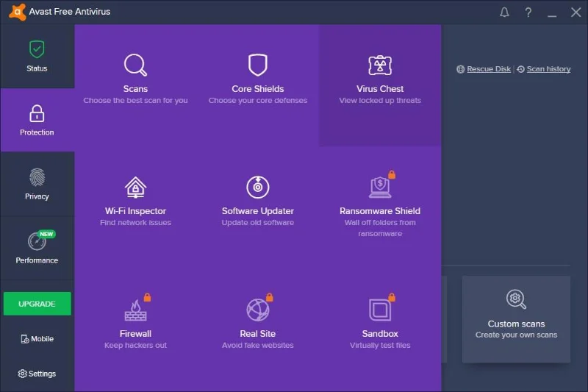Image resolution: width=588 pixels, height=392 pixels.
Task: Click the NEW badge on Performance
Action: [x=46, y=234]
